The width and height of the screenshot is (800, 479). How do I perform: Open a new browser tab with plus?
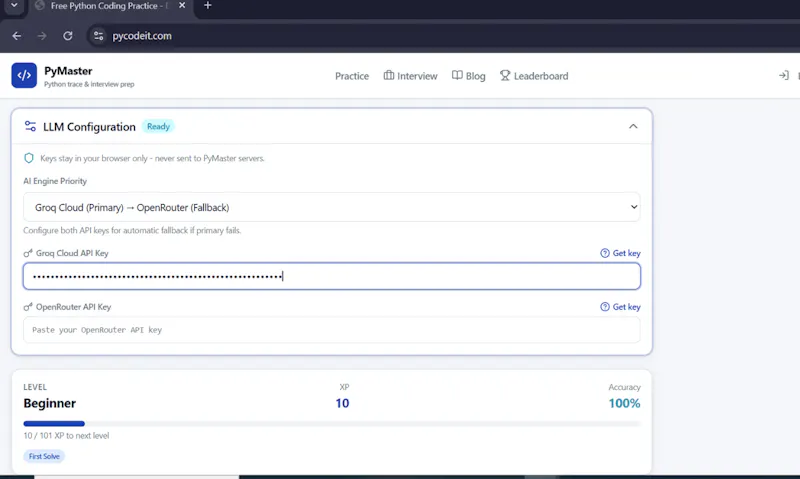click(x=208, y=6)
